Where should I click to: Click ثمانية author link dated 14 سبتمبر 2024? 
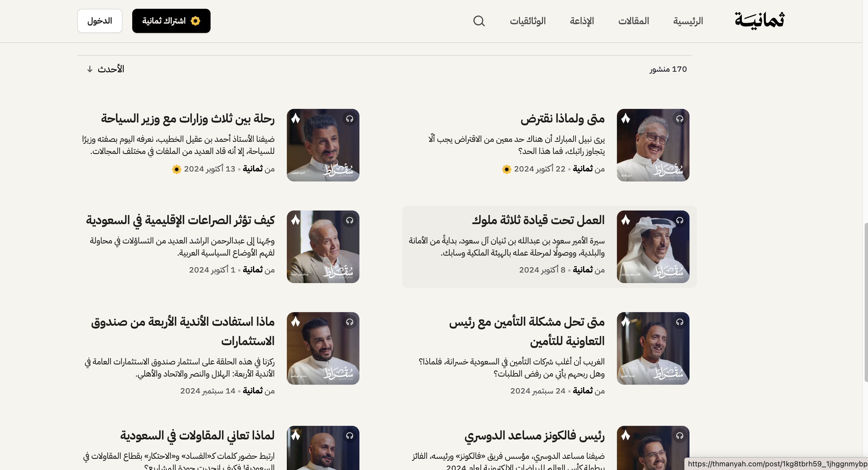[x=253, y=391]
